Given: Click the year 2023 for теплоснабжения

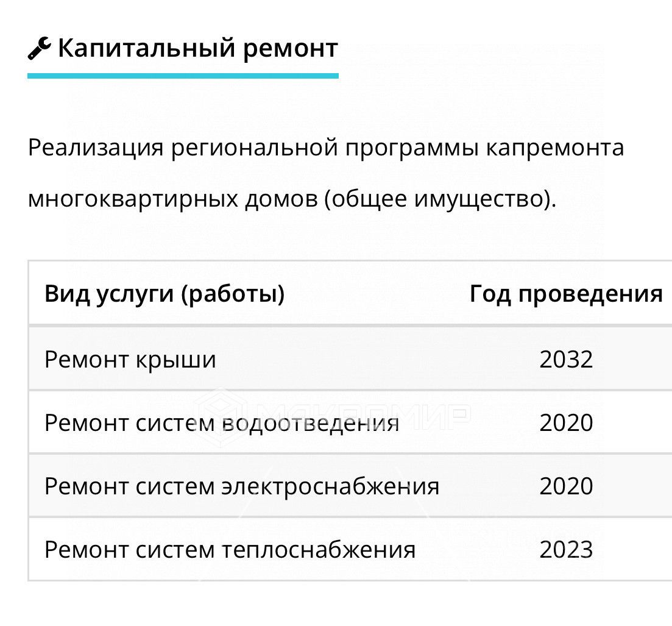Looking at the screenshot, I should tap(566, 549).
